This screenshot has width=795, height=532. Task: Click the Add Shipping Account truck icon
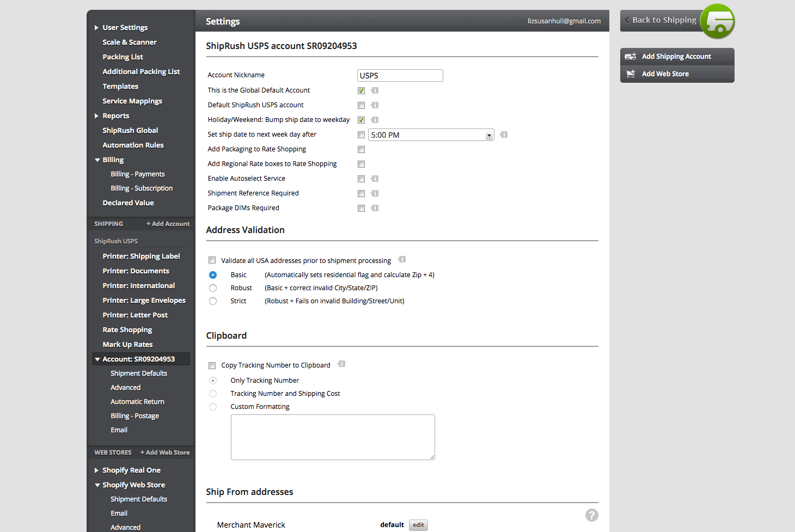631,57
